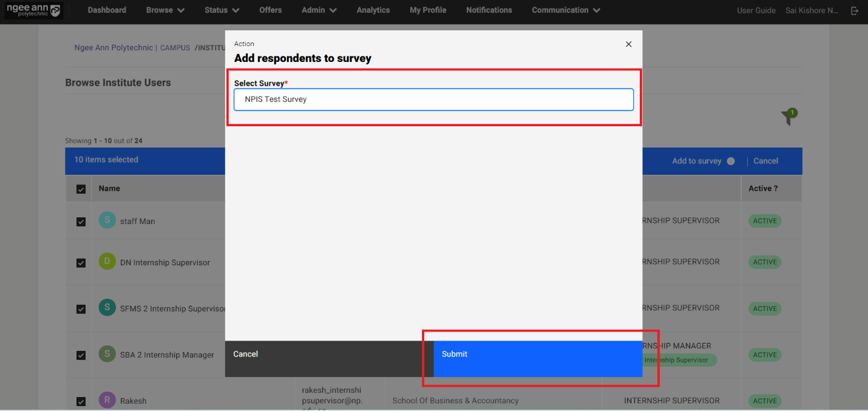Click the info dot beside Add to survey

click(731, 161)
